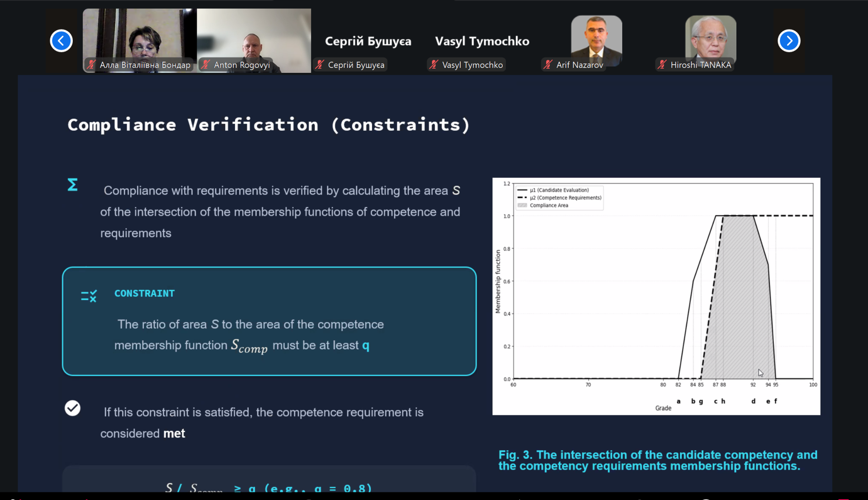Click the Сергій Бушуєв participant tile name

(368, 41)
